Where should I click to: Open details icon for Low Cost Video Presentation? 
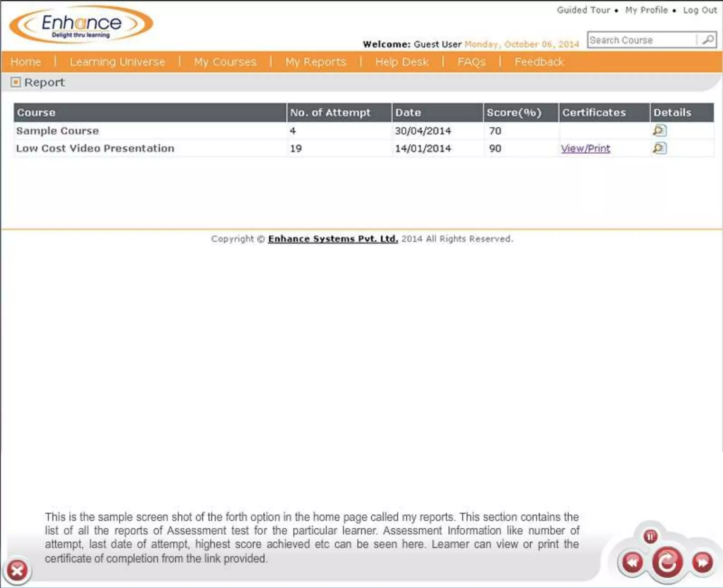coord(659,148)
